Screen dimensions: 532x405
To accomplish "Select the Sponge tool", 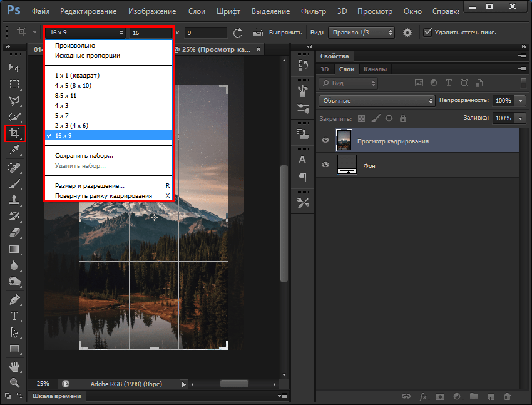I will click(x=14, y=282).
